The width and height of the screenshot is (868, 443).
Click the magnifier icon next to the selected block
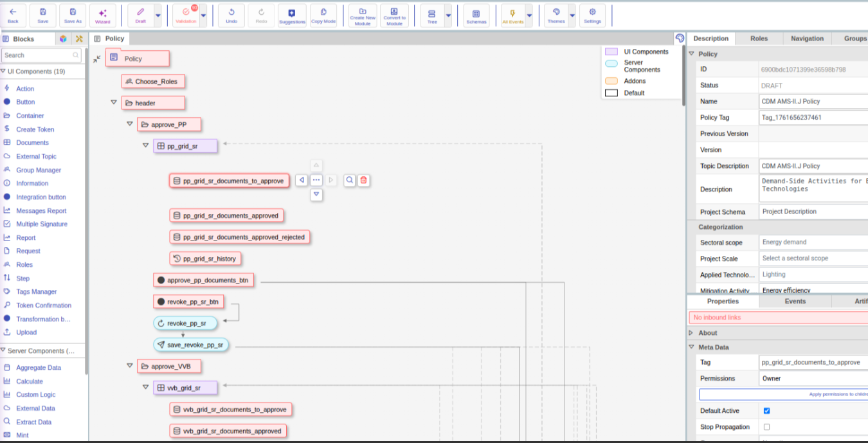(349, 181)
